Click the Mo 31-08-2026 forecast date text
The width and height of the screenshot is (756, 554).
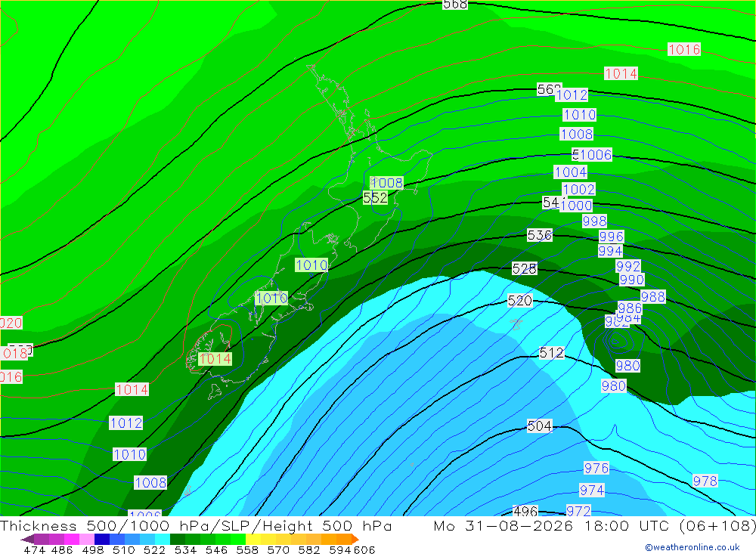click(503, 525)
